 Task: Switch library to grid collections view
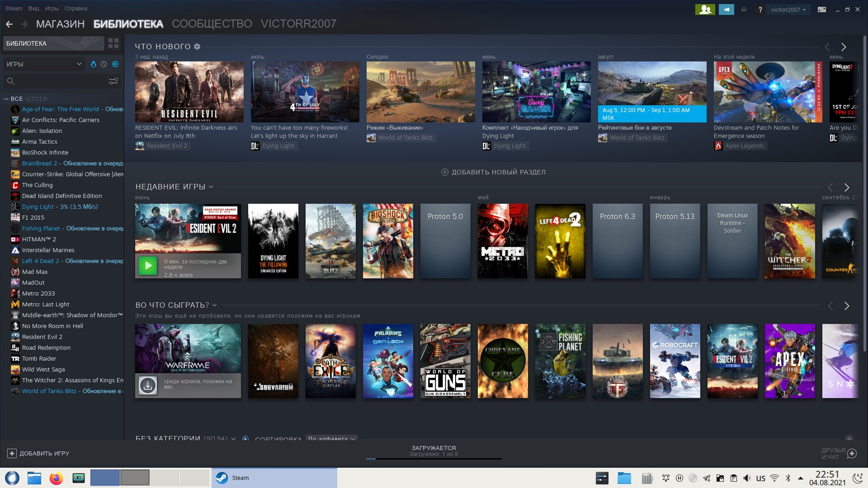pyautogui.click(x=113, y=43)
